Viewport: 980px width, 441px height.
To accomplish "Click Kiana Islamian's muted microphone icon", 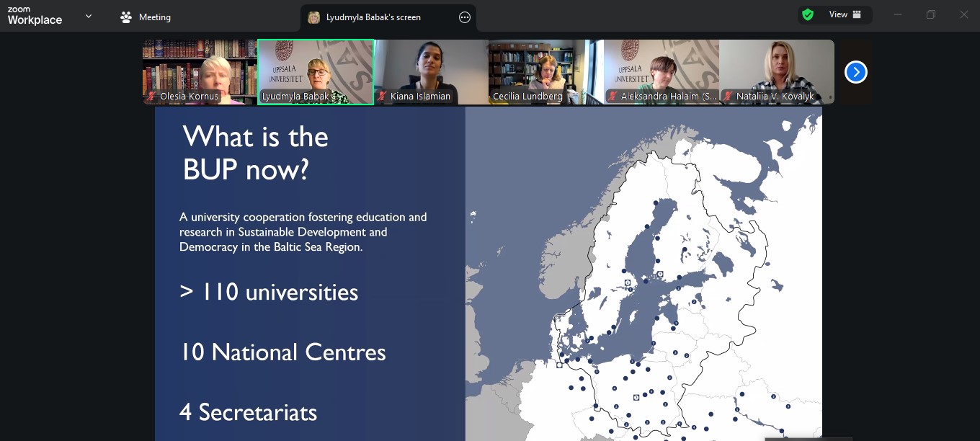I will pyautogui.click(x=383, y=97).
